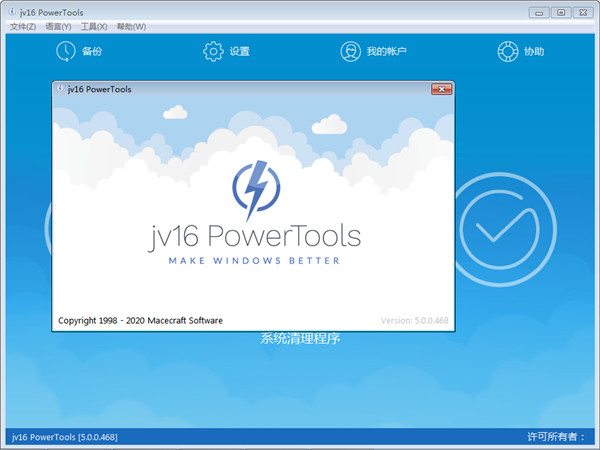Close the jv16 PowerTools about dialog
Image resolution: width=600 pixels, height=450 pixels.
(x=440, y=89)
